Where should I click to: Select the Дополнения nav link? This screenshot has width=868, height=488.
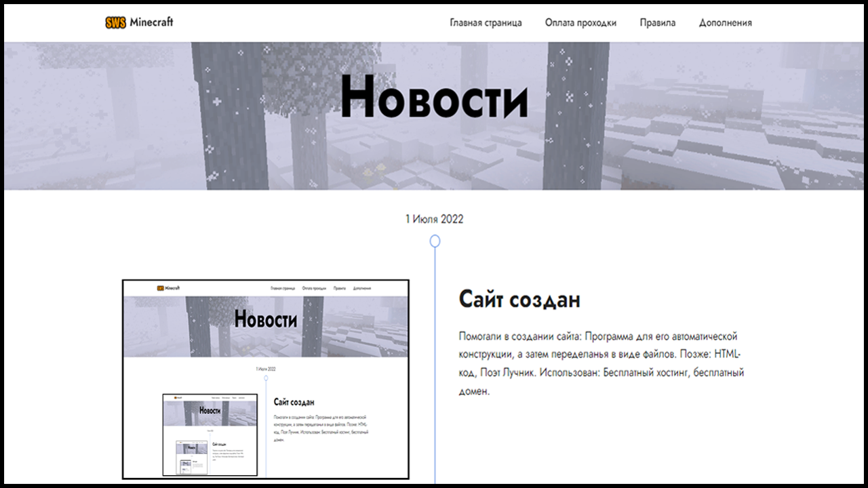pyautogui.click(x=726, y=22)
